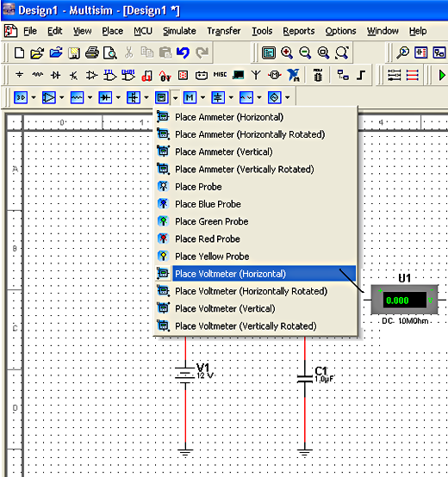Open the MISC component group
The height and width of the screenshot is (477, 448).
coord(220,75)
